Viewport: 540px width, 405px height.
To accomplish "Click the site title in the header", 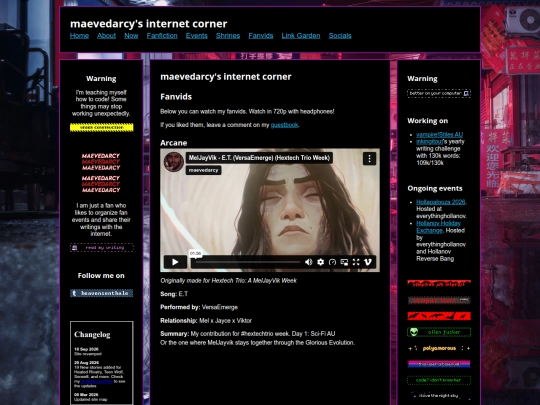I will coord(148,23).
